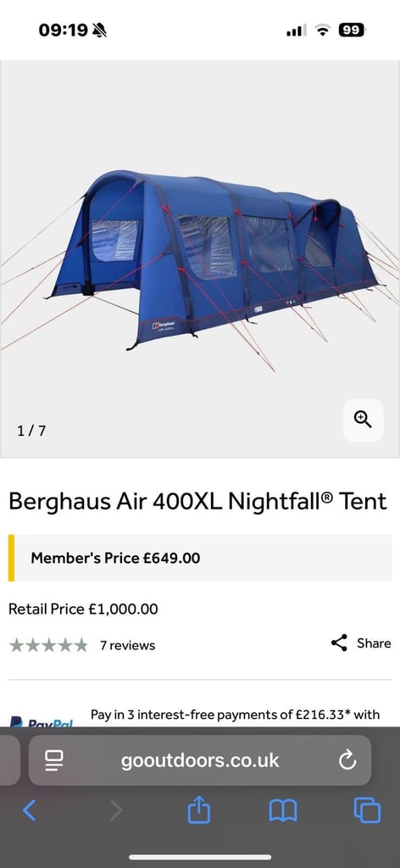This screenshot has height=868, width=400.
Task: Tap the 1 / 7 image counter
Action: click(31, 431)
